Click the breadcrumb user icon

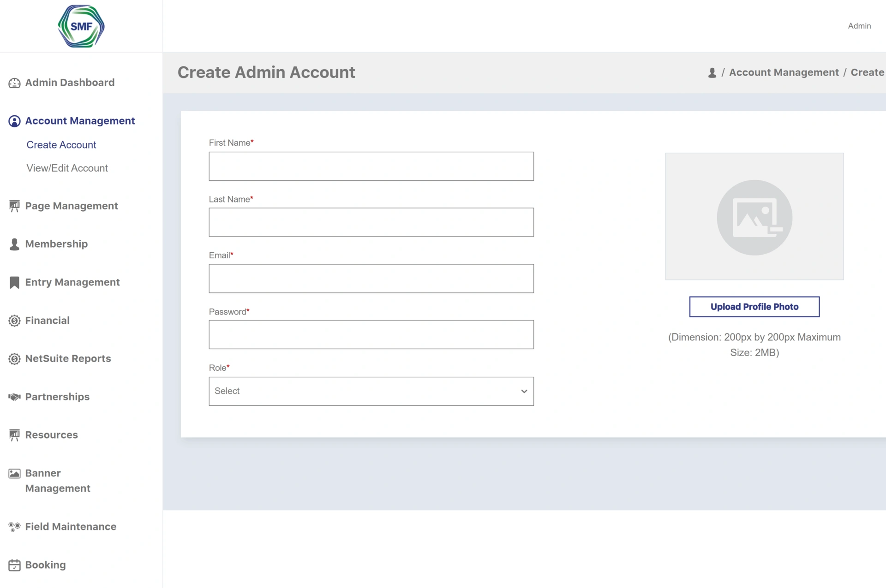pyautogui.click(x=712, y=73)
